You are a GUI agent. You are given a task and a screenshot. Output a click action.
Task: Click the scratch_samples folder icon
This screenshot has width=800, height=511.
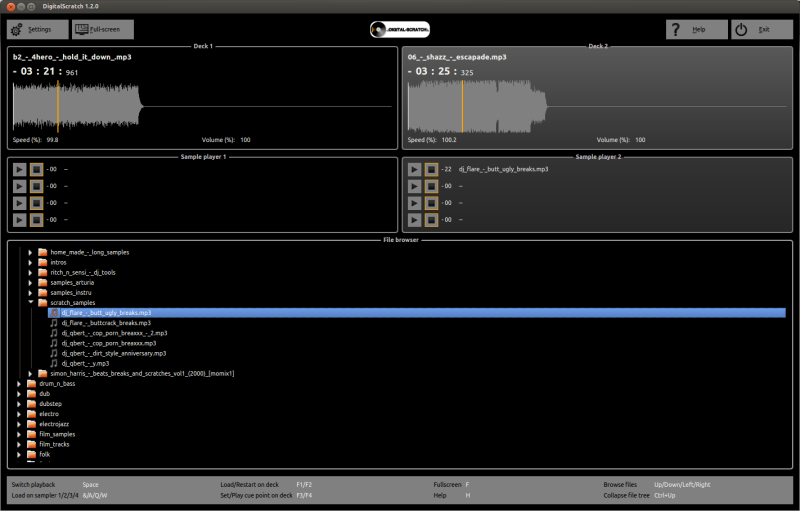pos(43,302)
